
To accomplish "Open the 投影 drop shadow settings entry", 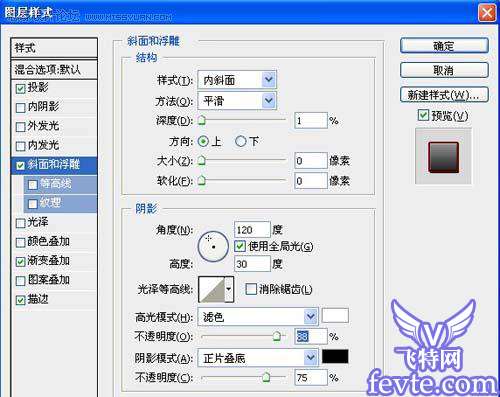I will pyautogui.click(x=38, y=87).
